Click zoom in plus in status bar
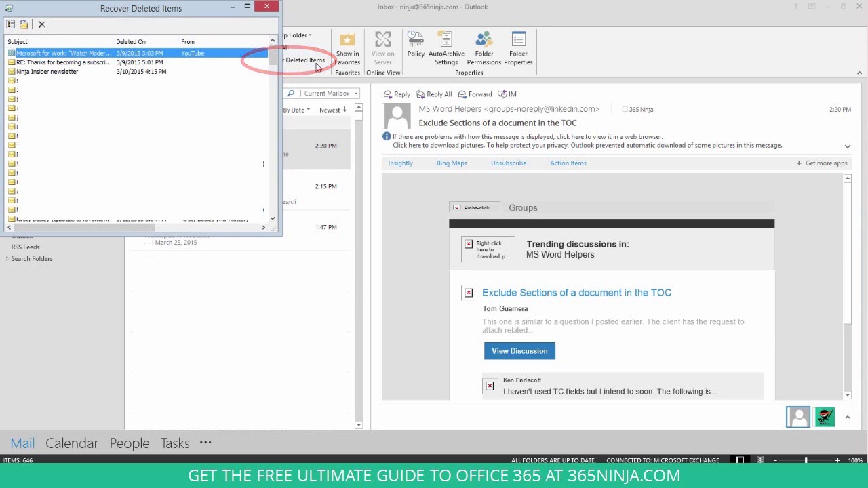 837,460
